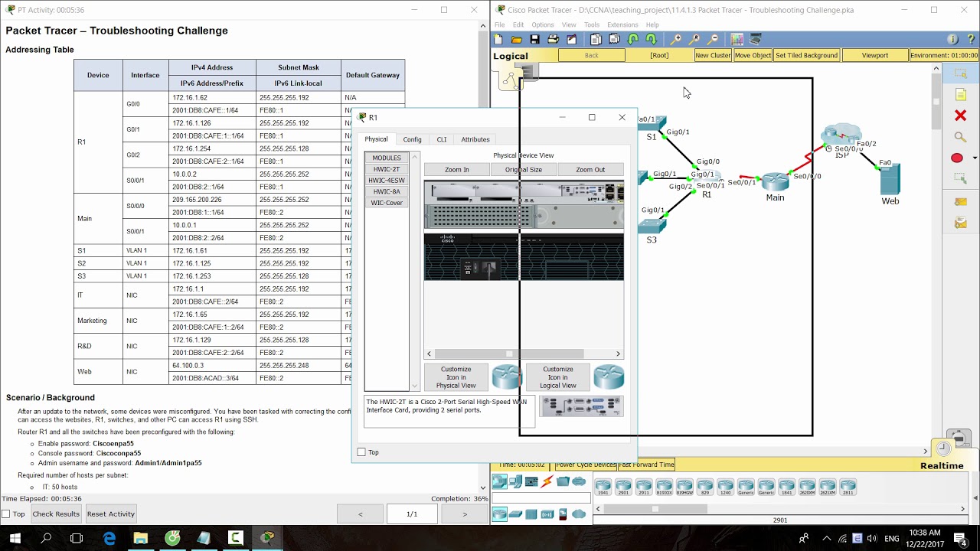Viewport: 980px width, 551px height.
Task: Click the New file toolbar icon
Action: tap(498, 39)
